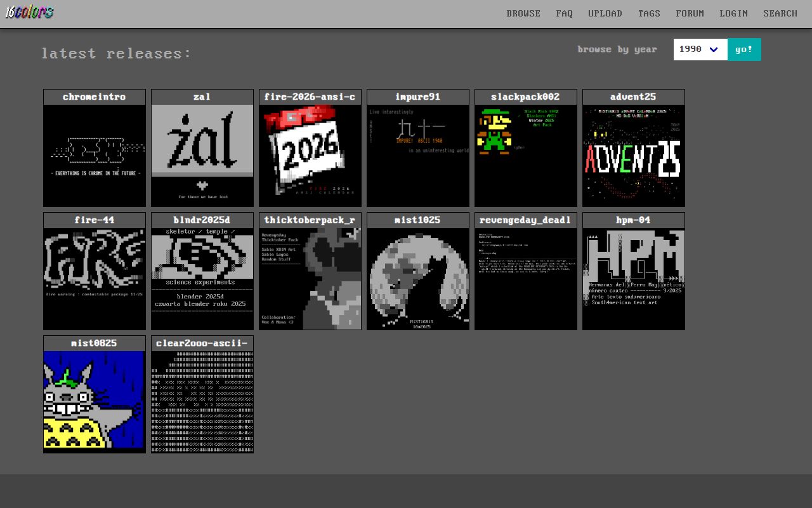The width and height of the screenshot is (812, 508).
Task: Open the chromeintro pack thumbnail
Action: [94, 152]
